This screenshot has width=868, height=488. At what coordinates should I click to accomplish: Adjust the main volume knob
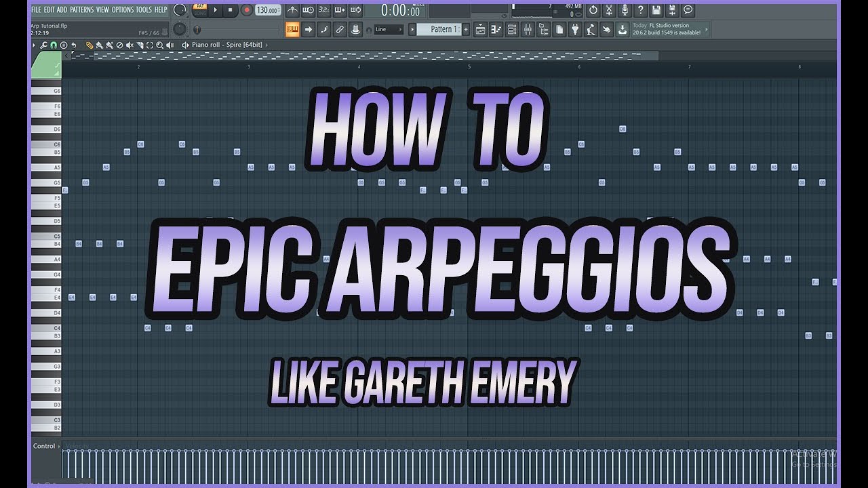pyautogui.click(x=180, y=9)
